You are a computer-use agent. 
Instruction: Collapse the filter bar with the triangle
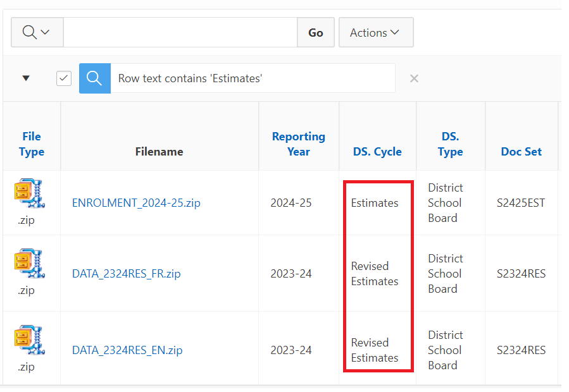point(26,78)
